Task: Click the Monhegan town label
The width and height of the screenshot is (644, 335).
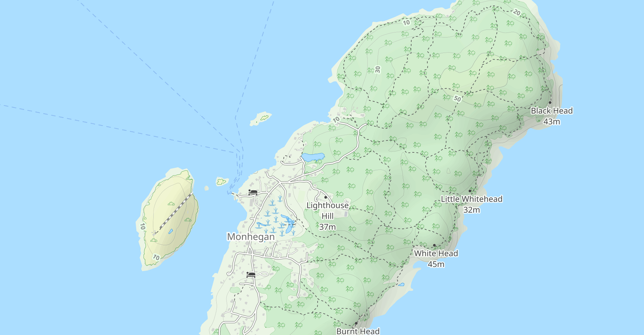Action: 251,237
